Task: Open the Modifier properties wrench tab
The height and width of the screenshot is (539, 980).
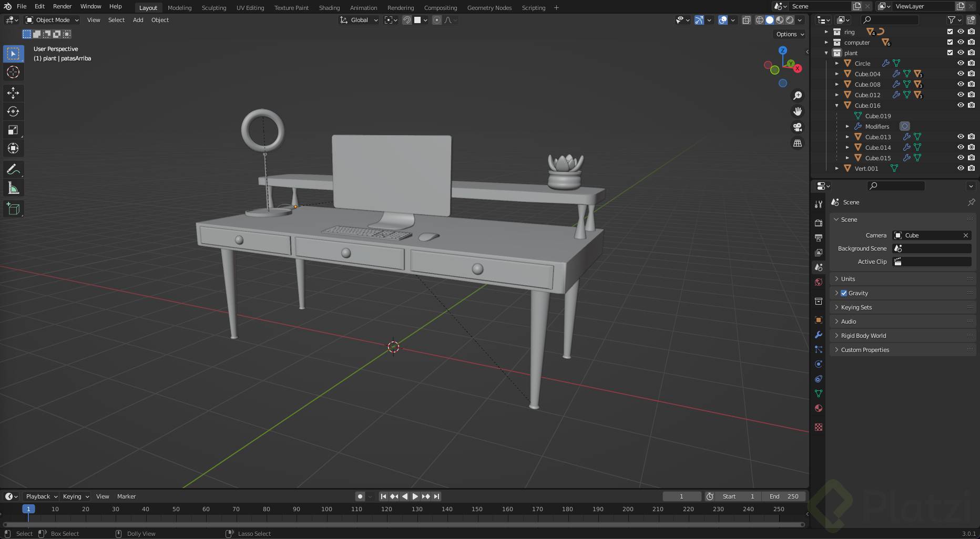Action: point(818,335)
